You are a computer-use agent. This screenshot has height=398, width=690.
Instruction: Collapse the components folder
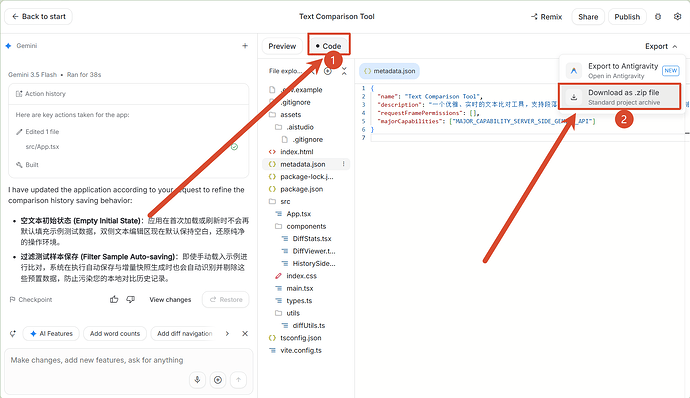click(306, 226)
